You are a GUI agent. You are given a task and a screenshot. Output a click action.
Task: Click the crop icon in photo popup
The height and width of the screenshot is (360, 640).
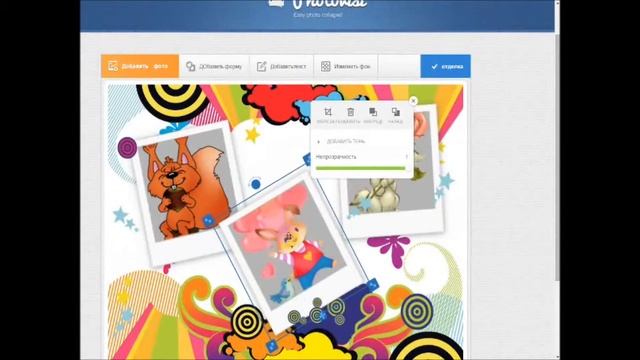[x=328, y=112]
